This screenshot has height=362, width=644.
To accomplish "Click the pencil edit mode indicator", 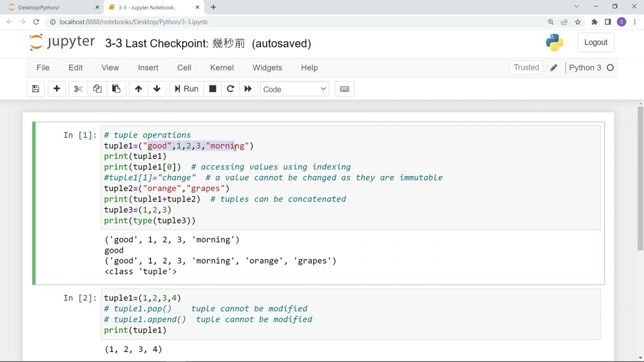I will tap(553, 68).
